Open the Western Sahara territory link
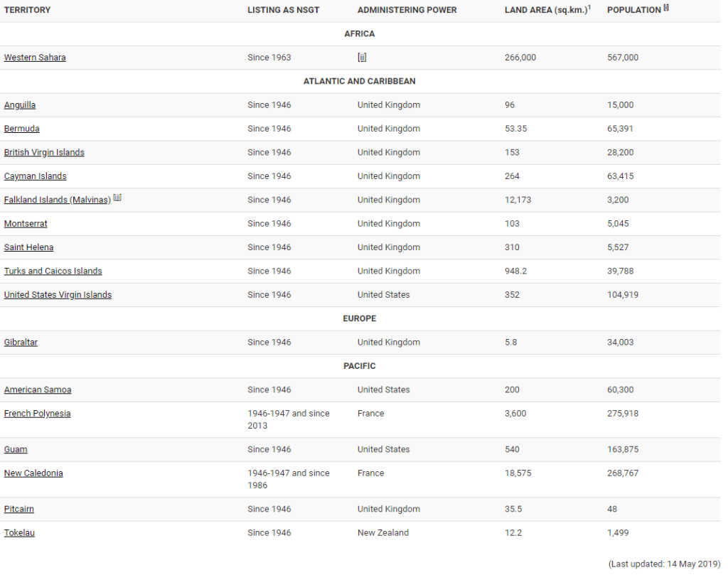 tap(35, 58)
